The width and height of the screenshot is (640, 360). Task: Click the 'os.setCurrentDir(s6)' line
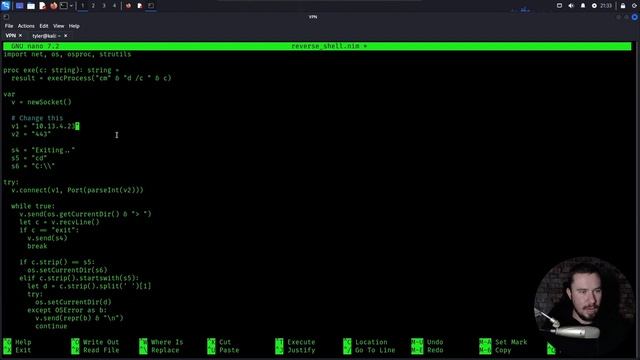pos(67,270)
